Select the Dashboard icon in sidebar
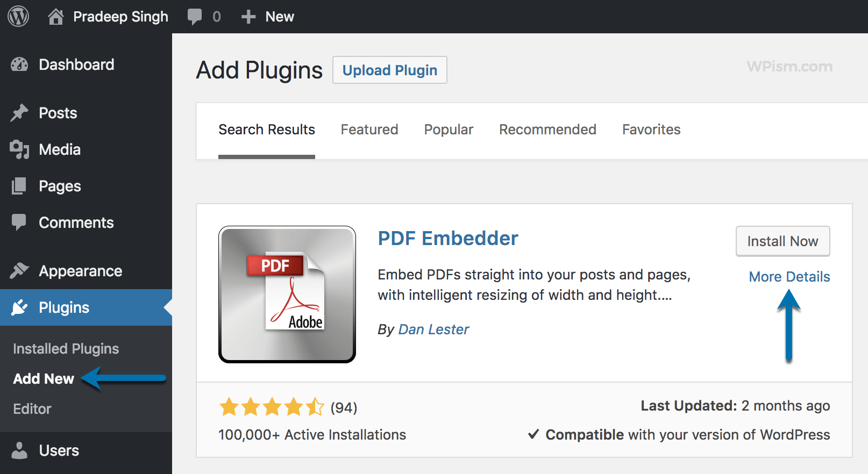 click(x=19, y=64)
